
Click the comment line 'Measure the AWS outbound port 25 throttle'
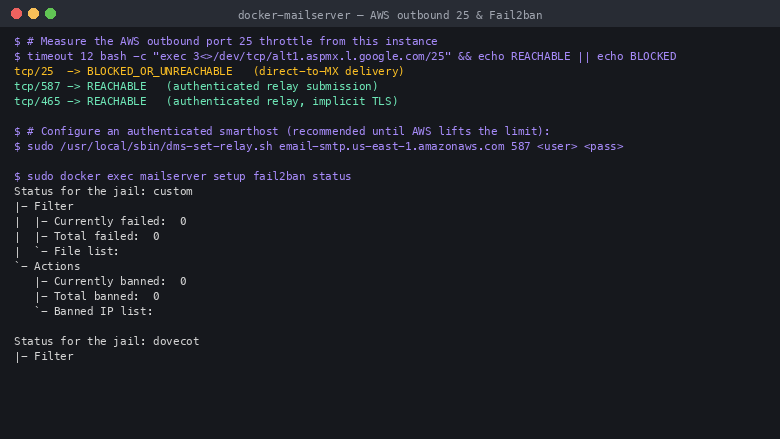[226, 41]
